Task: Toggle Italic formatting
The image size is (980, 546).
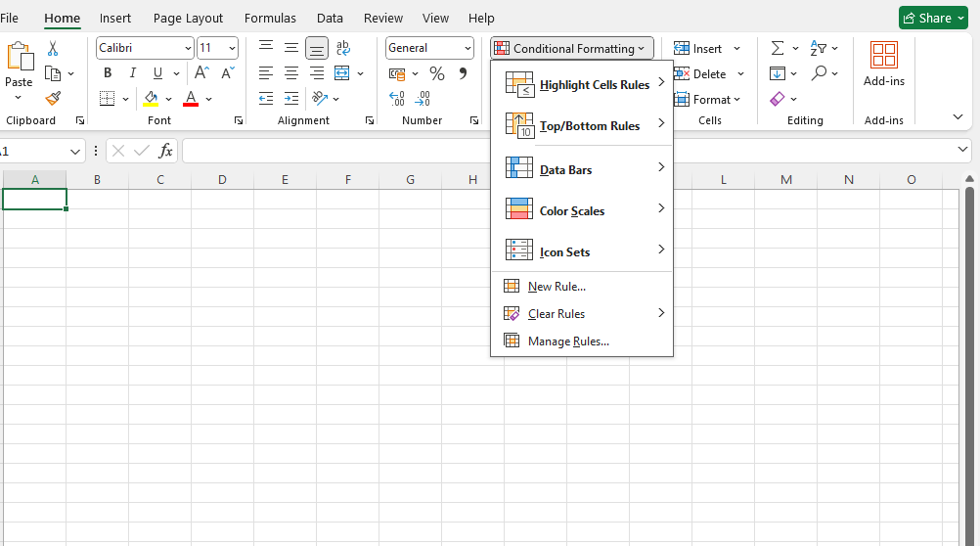Action: [x=132, y=73]
